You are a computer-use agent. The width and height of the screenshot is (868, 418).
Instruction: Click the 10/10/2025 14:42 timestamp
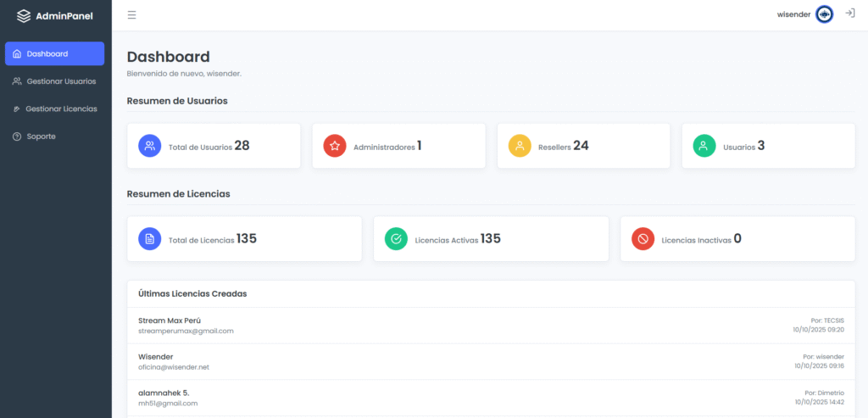[x=820, y=401]
